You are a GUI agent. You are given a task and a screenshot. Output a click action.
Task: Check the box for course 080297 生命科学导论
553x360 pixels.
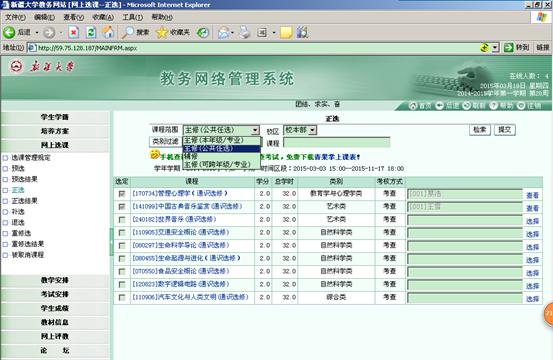coord(122,246)
